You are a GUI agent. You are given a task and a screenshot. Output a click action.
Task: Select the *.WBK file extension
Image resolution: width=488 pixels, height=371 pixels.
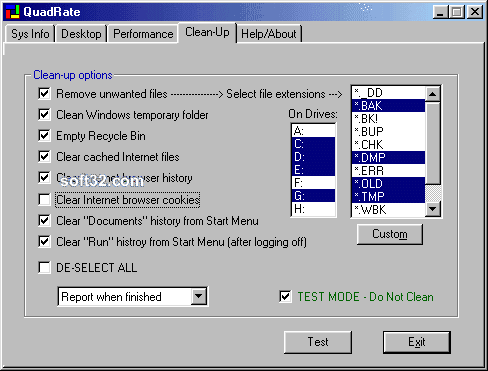point(389,210)
